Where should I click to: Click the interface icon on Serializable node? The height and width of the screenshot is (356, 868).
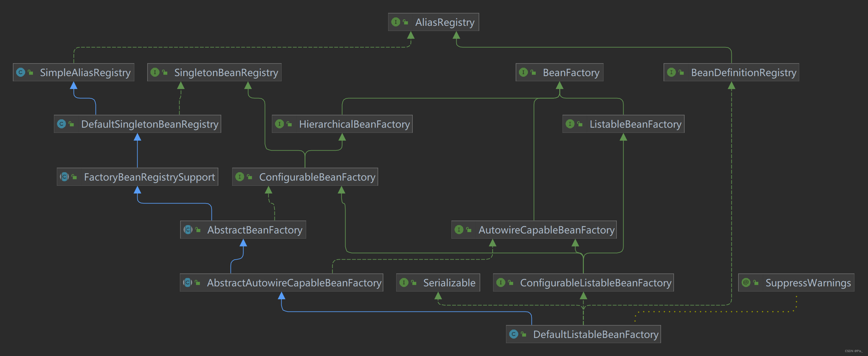click(x=404, y=283)
